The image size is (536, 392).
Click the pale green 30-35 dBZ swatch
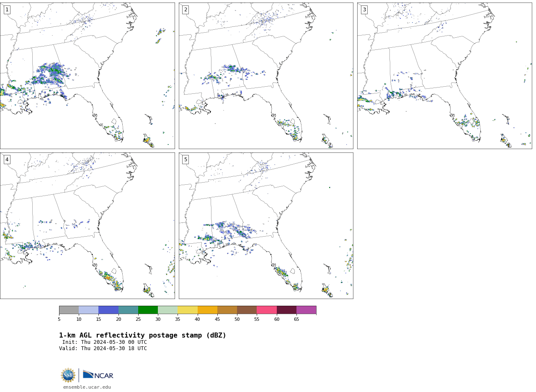[167, 310]
